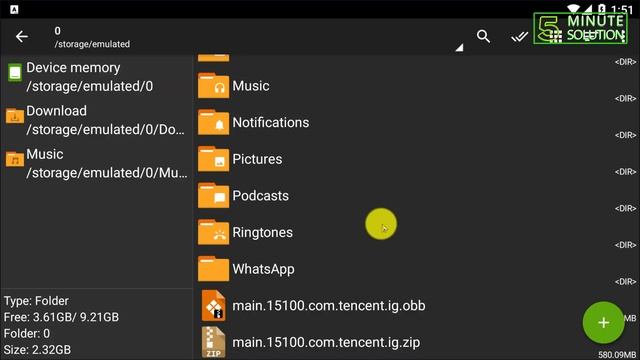The width and height of the screenshot is (640, 360).
Task: Open sidebar Music /storage/emulated/0/Mu... shortcut
Action: point(96,163)
